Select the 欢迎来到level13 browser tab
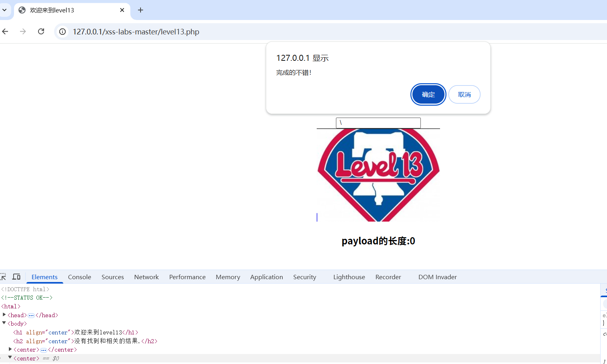 [x=72, y=10]
